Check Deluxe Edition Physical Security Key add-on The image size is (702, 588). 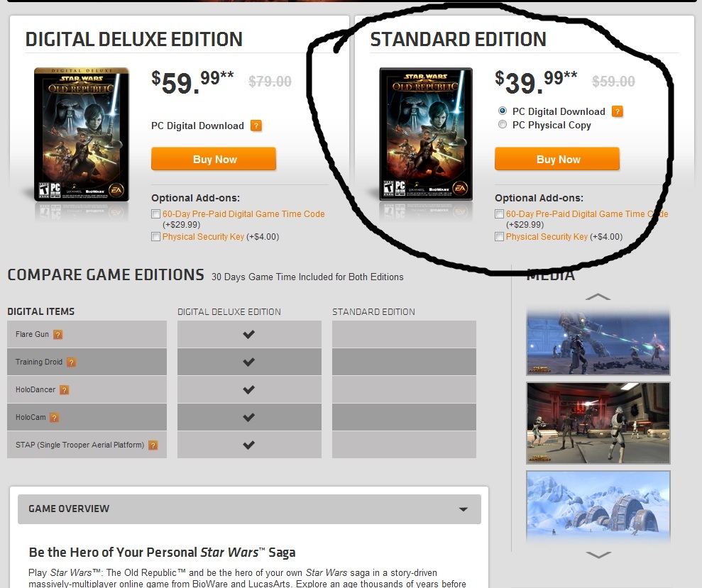coord(155,237)
